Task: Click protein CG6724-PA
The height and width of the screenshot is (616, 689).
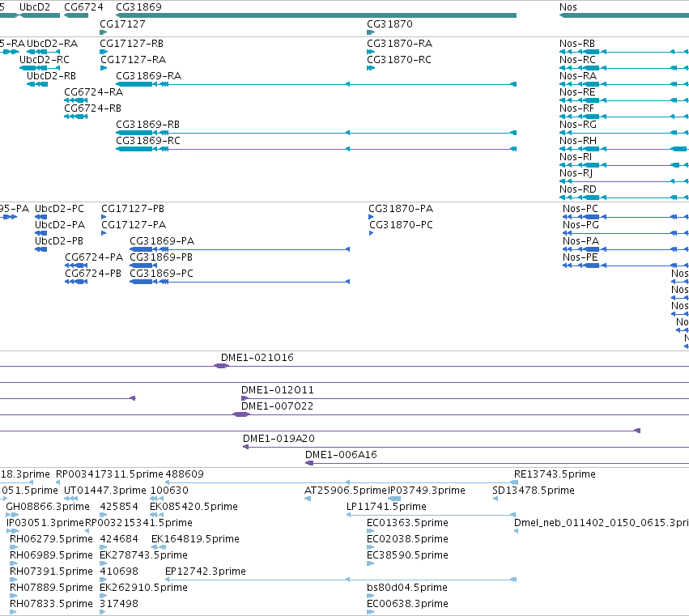Action: click(x=94, y=257)
